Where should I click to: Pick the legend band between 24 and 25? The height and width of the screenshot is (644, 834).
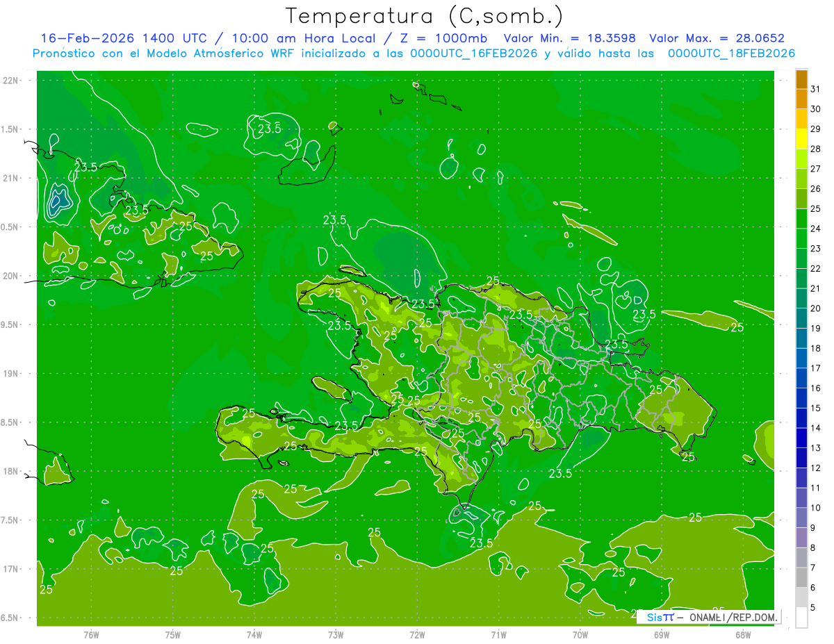(x=802, y=219)
